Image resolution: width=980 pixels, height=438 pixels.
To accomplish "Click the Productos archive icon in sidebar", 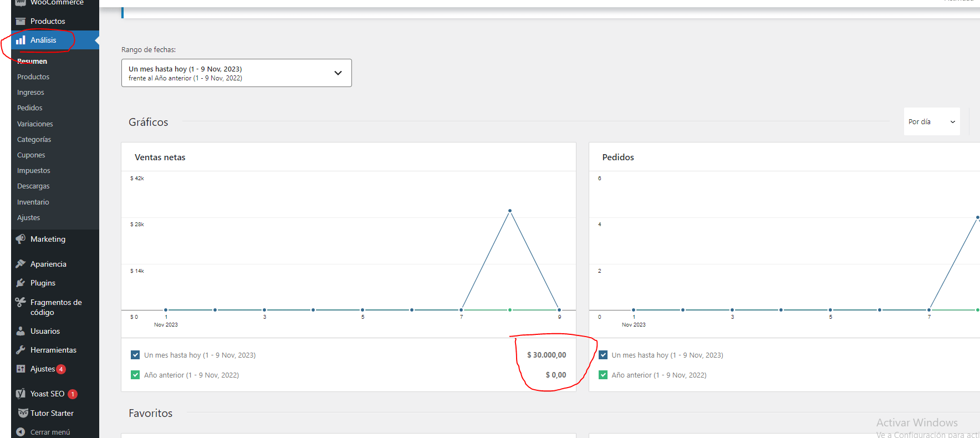I will pos(21,21).
